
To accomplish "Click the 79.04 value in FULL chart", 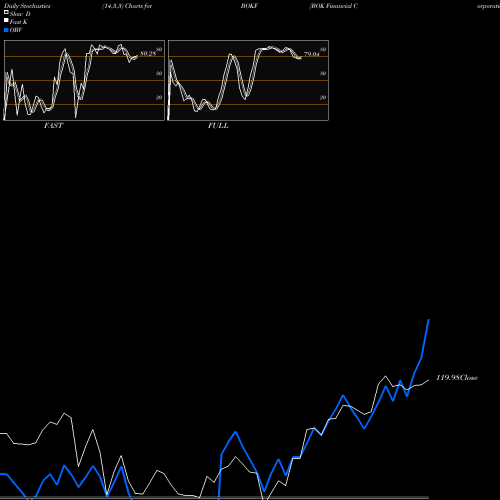I will pyautogui.click(x=312, y=54).
